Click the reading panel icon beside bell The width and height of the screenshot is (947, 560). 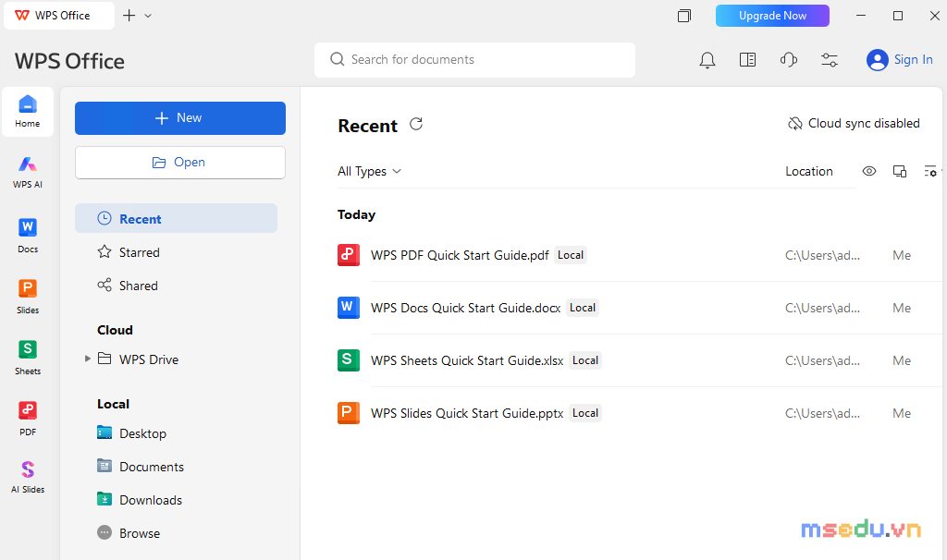tap(747, 60)
